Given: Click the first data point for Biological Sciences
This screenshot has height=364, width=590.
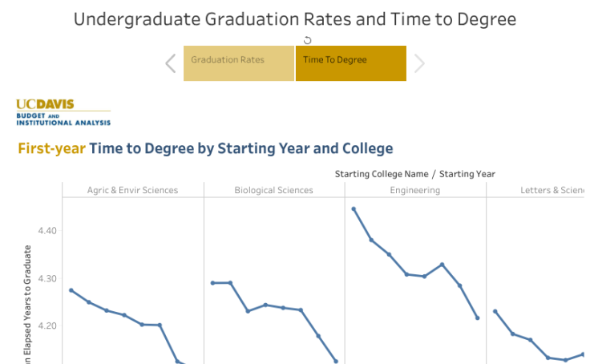Looking at the screenshot, I should 212,283.
